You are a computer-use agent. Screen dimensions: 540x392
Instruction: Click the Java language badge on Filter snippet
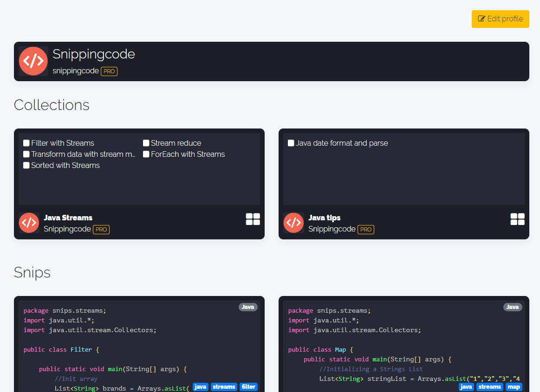[x=247, y=307]
